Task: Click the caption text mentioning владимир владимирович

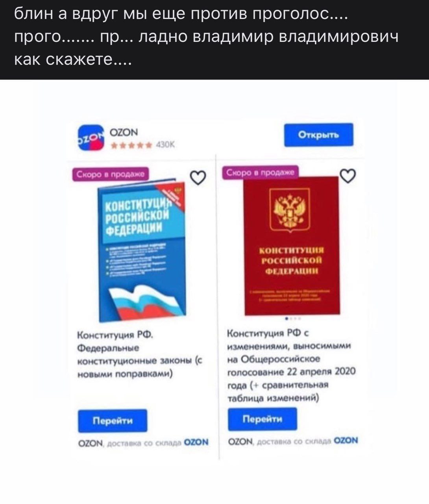Action: click(206, 37)
